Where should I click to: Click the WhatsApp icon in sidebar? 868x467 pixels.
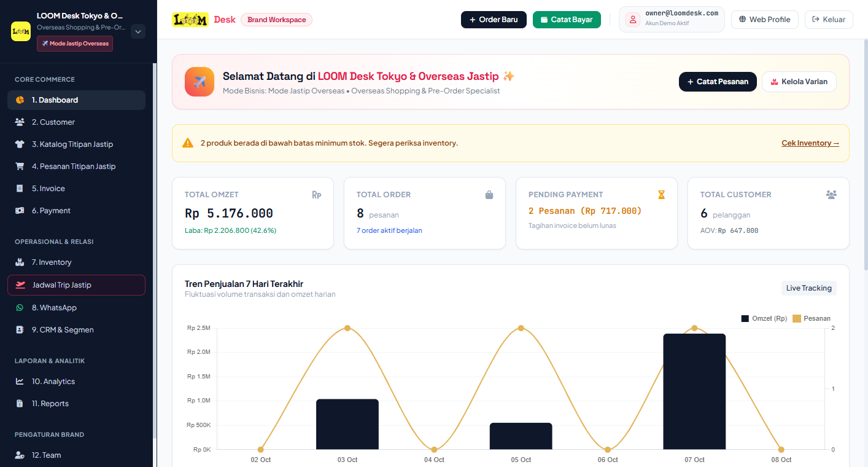click(20, 308)
